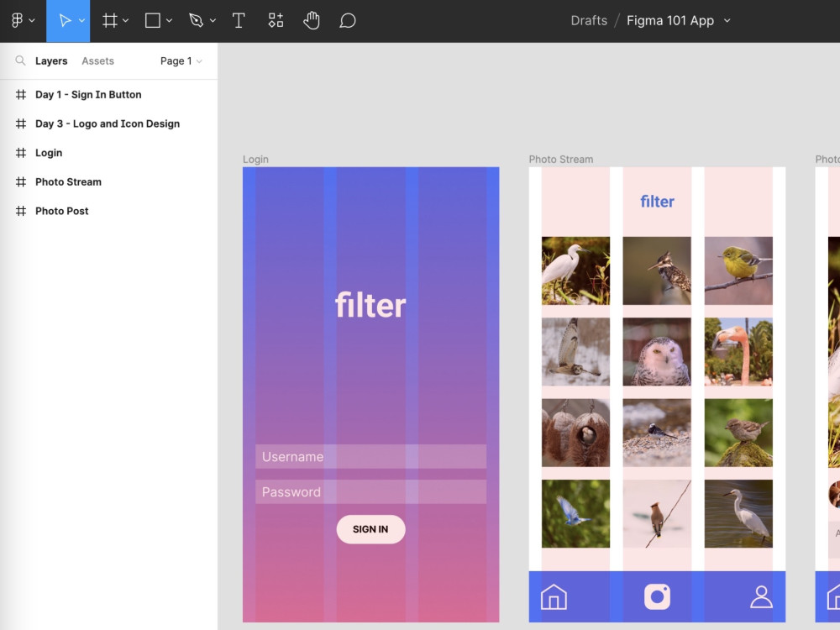Click camera icon in Photo Stream nav bar

658,596
